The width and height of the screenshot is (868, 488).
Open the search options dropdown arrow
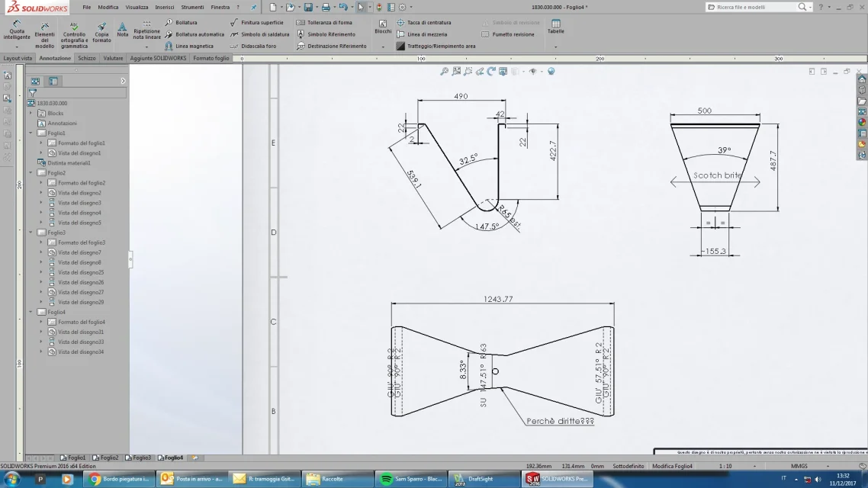click(x=811, y=7)
